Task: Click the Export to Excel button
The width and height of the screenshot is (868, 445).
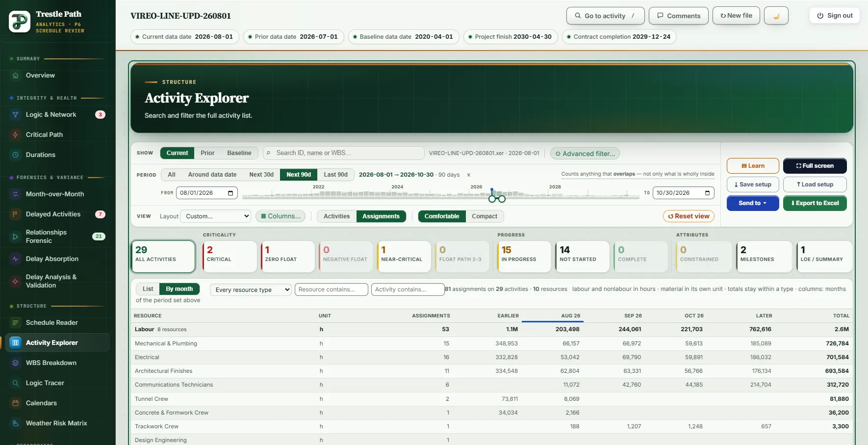Action: pyautogui.click(x=815, y=203)
